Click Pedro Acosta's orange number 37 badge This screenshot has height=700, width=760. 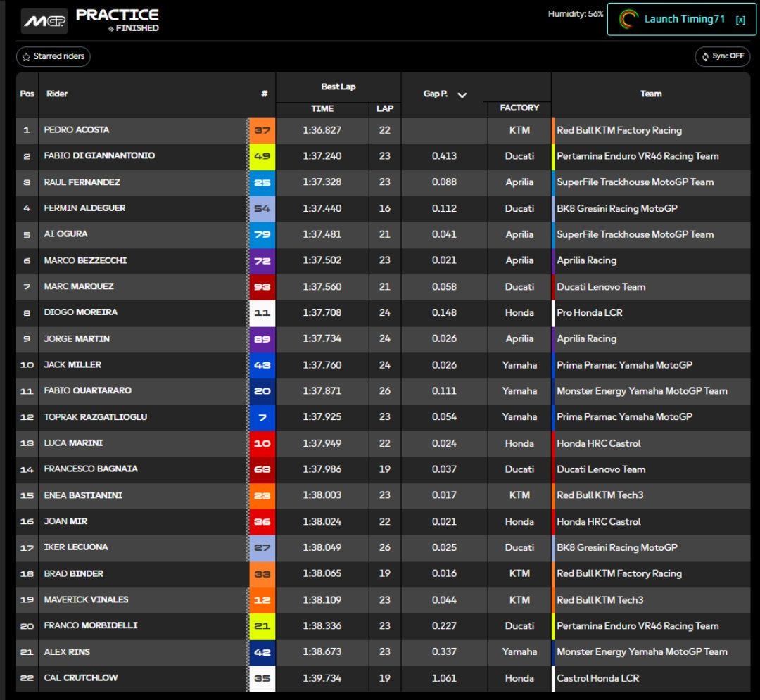(x=262, y=130)
